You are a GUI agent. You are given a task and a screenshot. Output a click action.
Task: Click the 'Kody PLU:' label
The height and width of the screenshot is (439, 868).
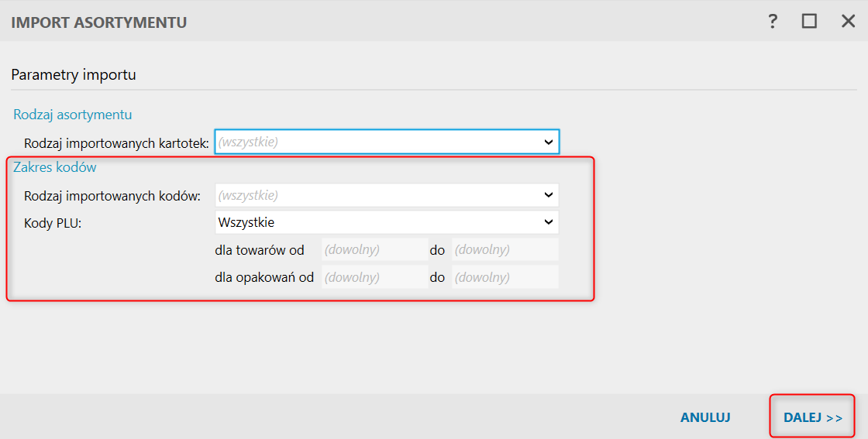click(x=53, y=223)
